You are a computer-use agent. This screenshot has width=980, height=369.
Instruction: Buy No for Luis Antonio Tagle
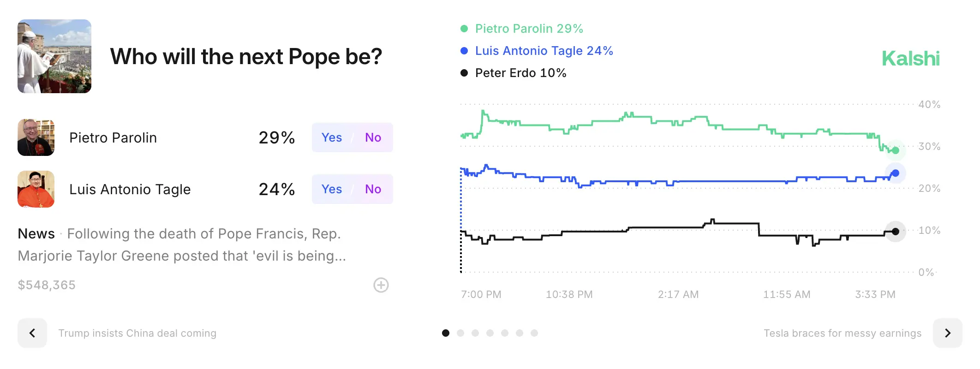373,189
